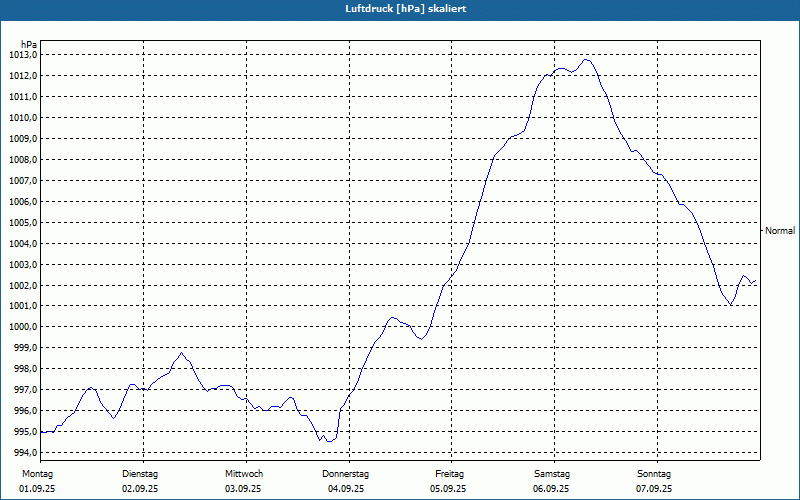Click the 'Montag' day label

[37, 474]
